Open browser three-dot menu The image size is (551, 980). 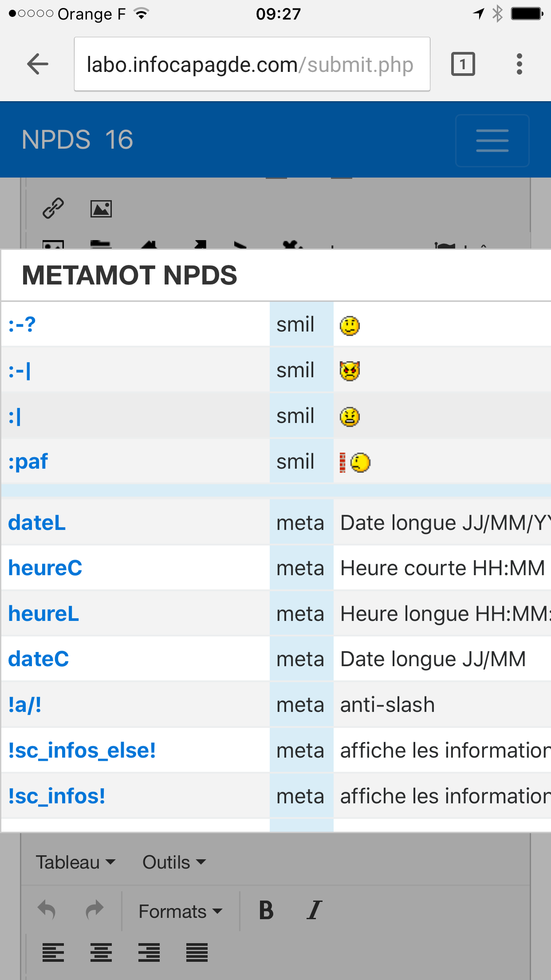(x=519, y=64)
